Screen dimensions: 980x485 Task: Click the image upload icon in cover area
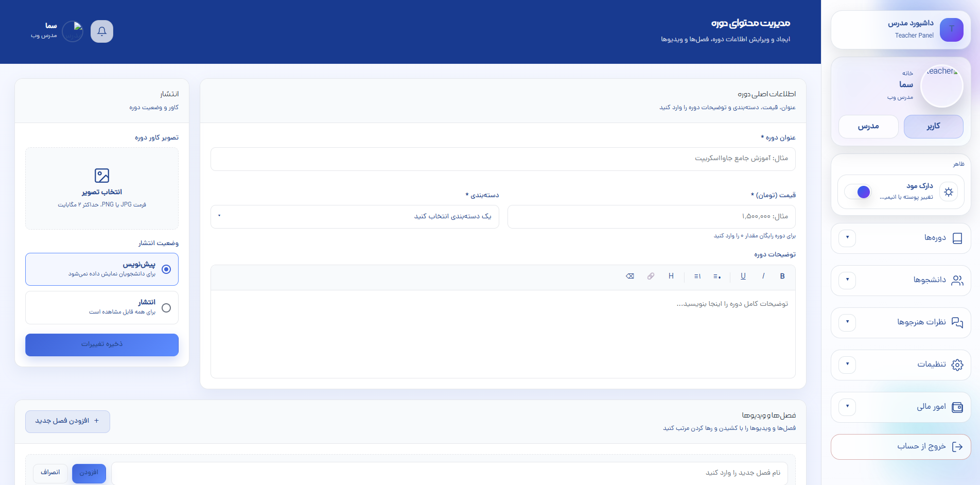click(x=102, y=176)
